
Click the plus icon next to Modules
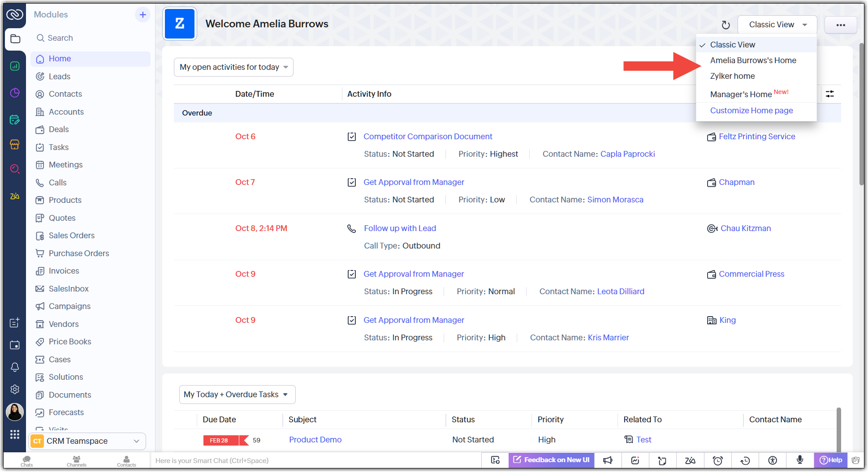[x=143, y=15]
